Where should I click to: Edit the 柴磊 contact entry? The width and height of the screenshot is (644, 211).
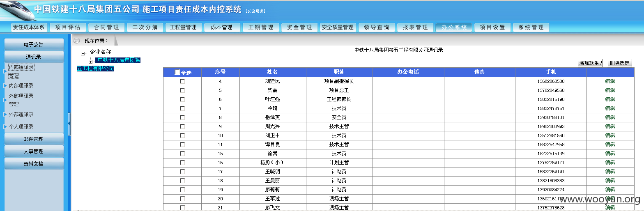click(610, 90)
